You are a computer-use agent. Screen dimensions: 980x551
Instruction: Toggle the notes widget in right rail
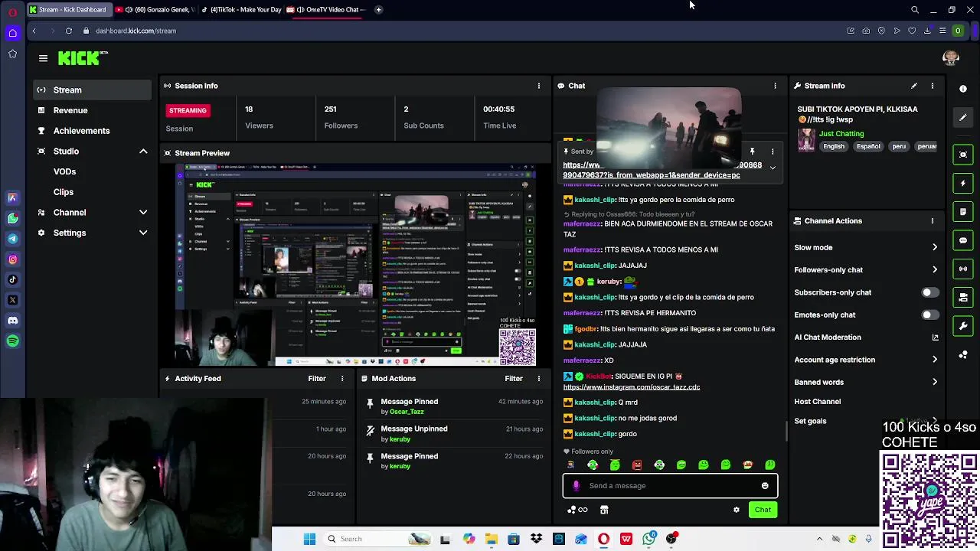(x=963, y=211)
